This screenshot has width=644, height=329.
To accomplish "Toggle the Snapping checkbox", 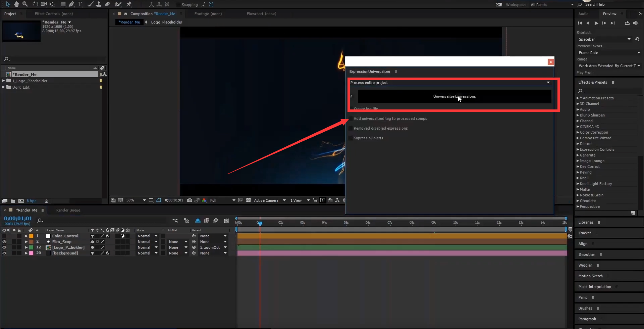I will (x=178, y=5).
